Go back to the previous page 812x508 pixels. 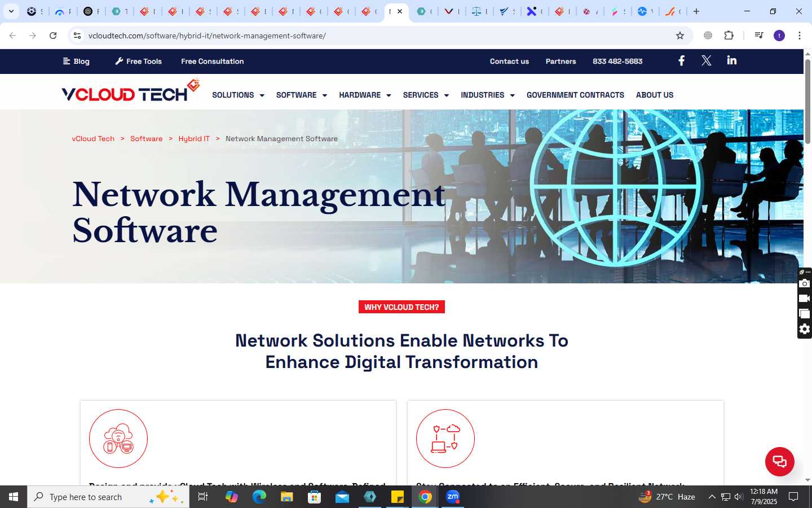click(x=12, y=36)
